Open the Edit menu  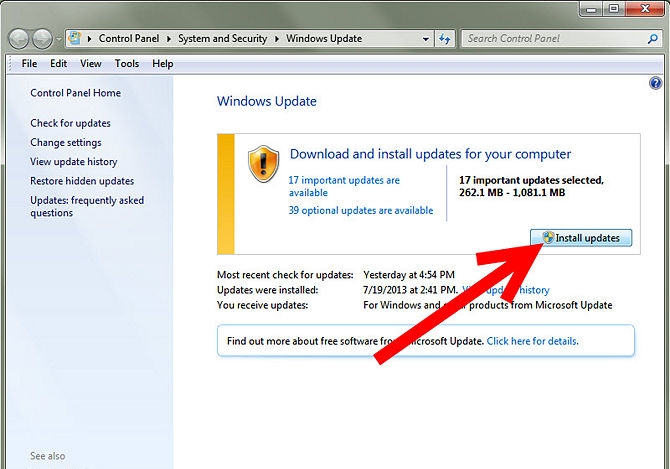click(58, 64)
